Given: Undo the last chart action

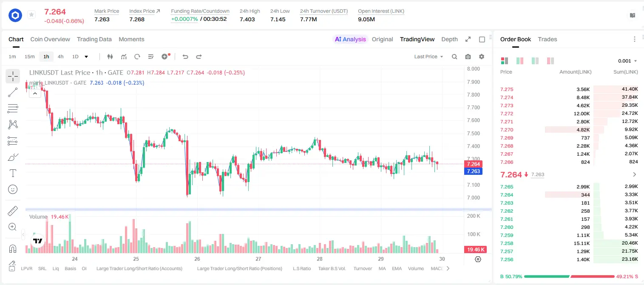Looking at the screenshot, I should click(x=185, y=57).
